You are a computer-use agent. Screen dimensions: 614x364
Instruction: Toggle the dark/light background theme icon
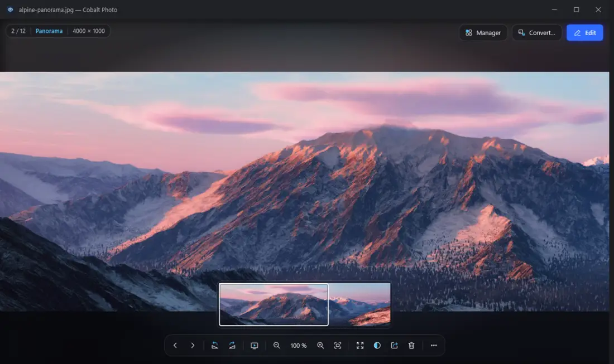377,345
